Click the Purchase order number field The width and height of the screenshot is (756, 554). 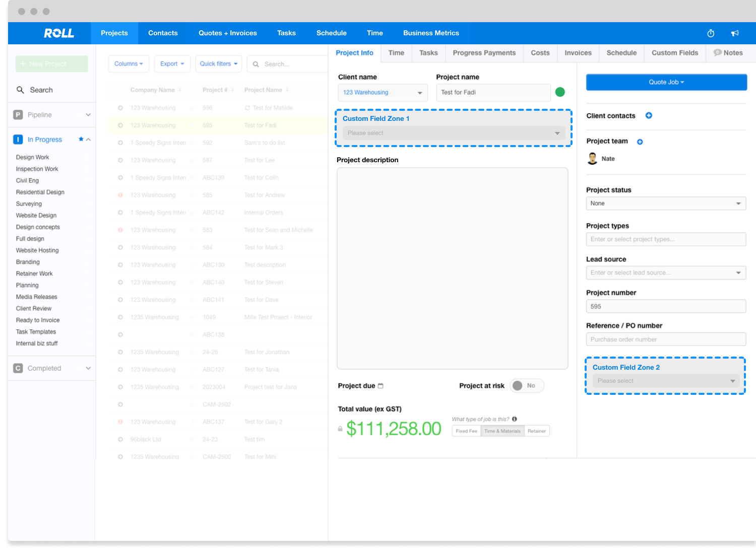point(665,339)
